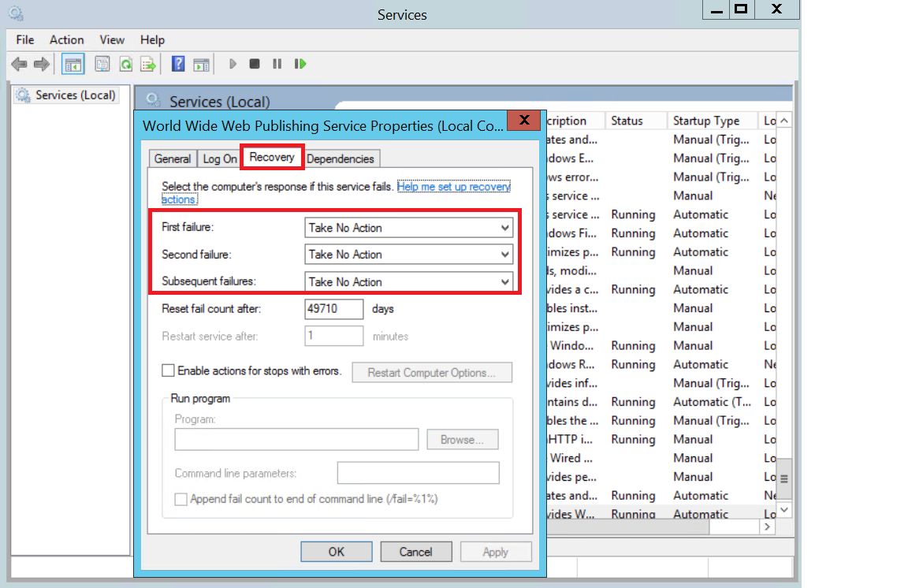This screenshot has width=908, height=588.
Task: Toggle the Show/Hide Action Pane icon
Action: point(201,64)
